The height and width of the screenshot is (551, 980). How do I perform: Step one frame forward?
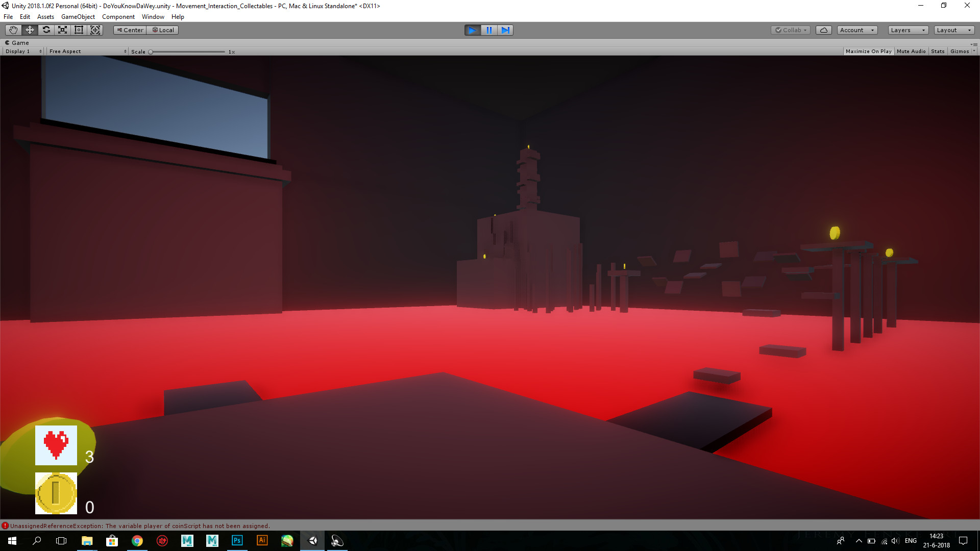(x=505, y=30)
